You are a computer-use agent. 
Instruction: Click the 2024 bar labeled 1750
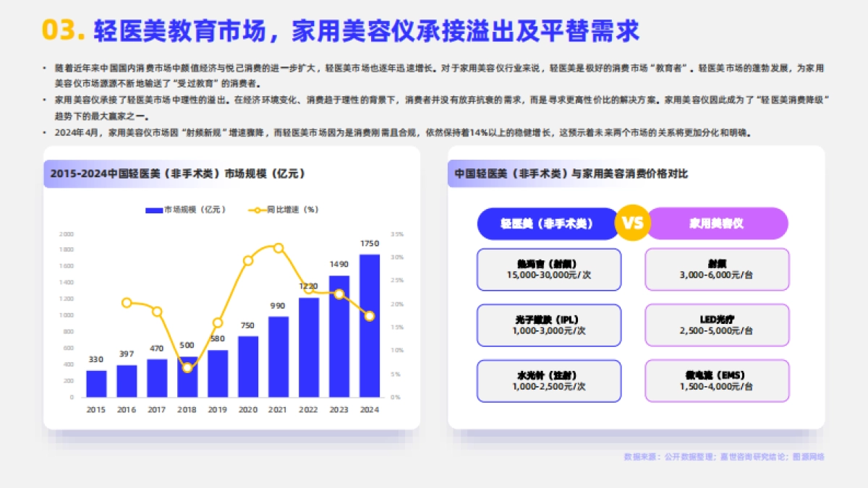click(x=370, y=325)
